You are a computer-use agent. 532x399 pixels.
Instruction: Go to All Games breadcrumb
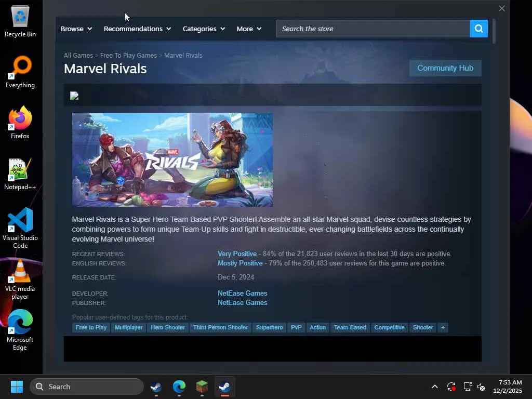point(78,55)
